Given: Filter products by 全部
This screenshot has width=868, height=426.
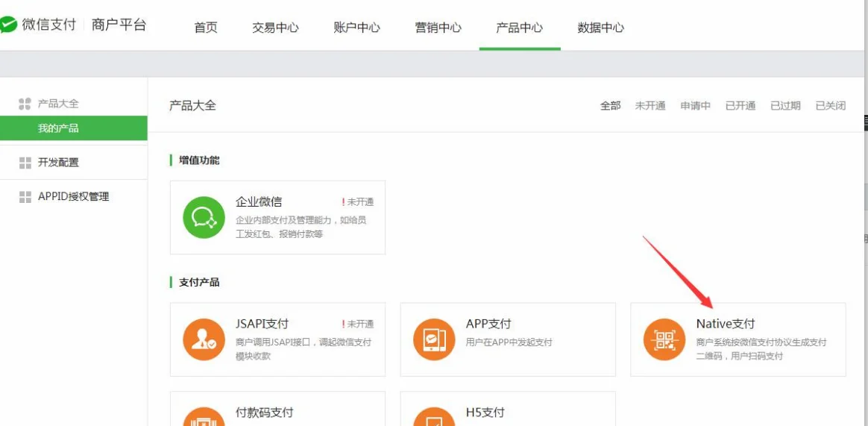Looking at the screenshot, I should coord(611,106).
